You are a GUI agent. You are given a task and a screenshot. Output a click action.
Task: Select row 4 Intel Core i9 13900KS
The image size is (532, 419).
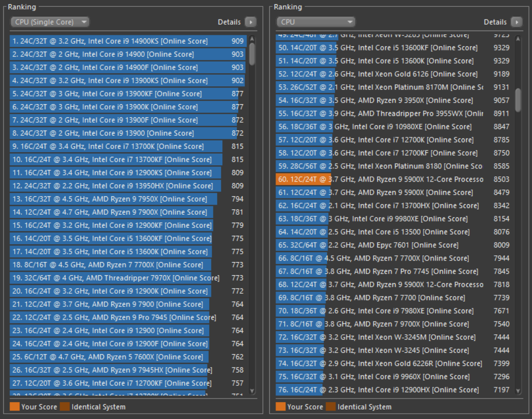tap(128, 81)
